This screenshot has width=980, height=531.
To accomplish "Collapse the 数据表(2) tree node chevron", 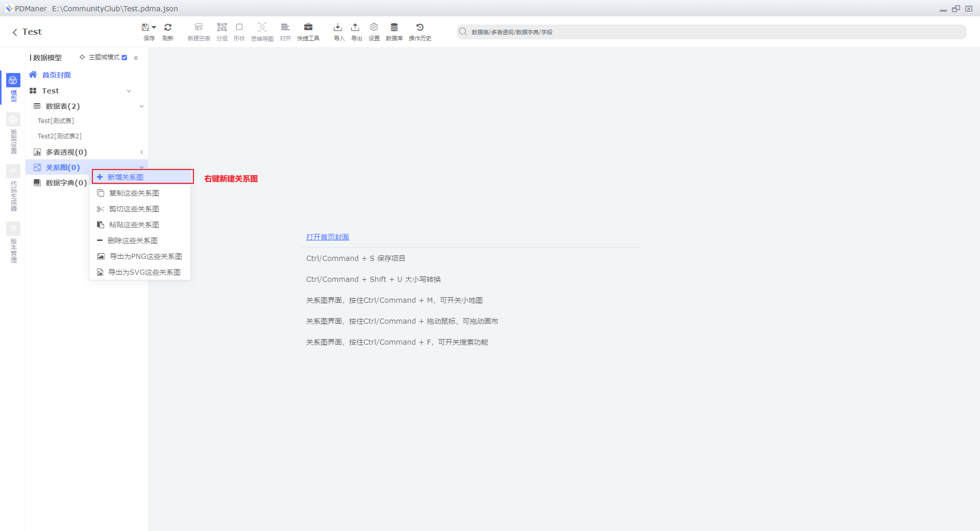I will [141, 106].
